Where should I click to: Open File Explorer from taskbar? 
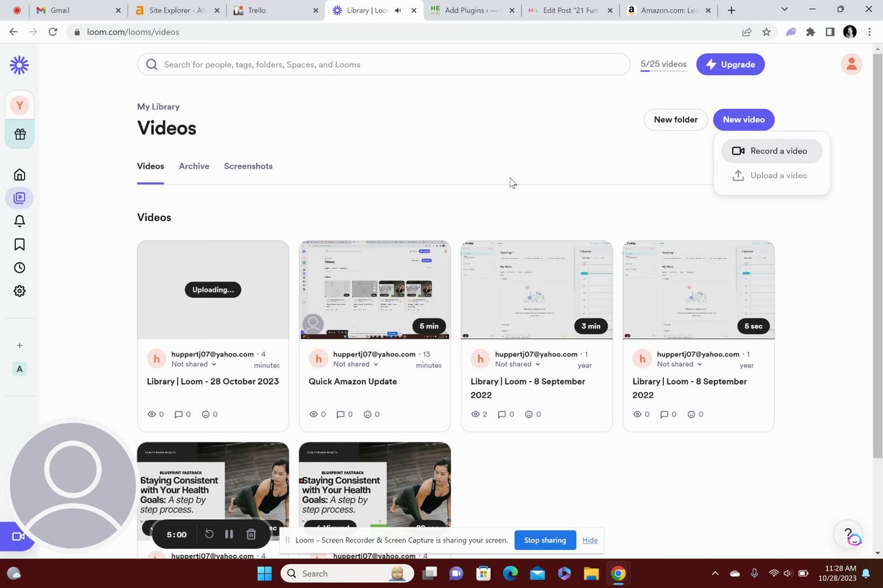tap(591, 574)
